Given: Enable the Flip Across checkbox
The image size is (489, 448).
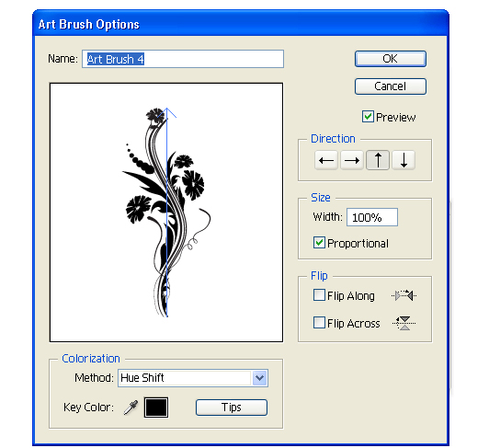Looking at the screenshot, I should pyautogui.click(x=319, y=323).
